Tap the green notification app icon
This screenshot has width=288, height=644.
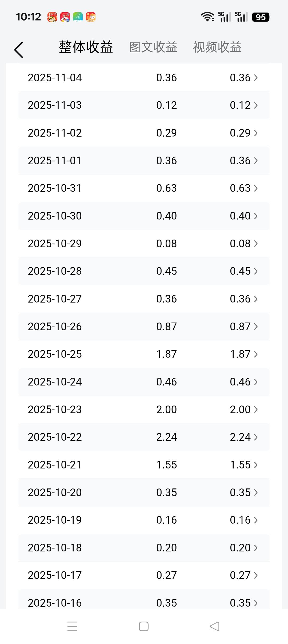point(78,17)
